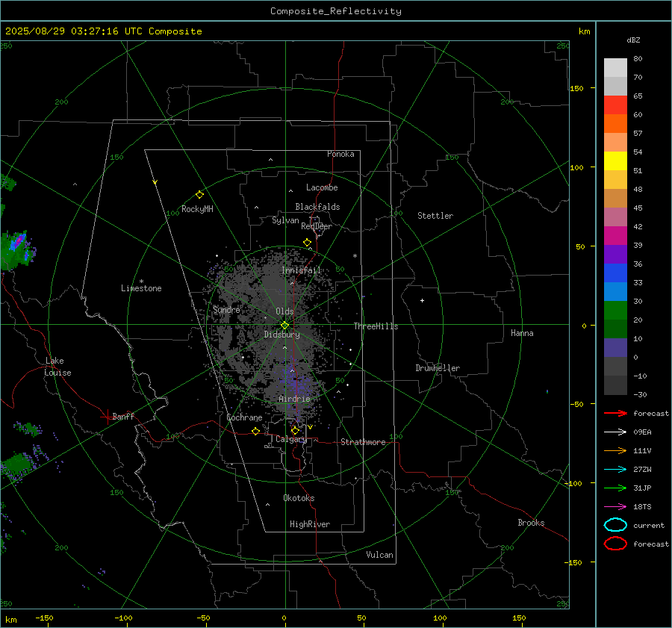Click the light blue swatch between 33 and 30 dBZ
This screenshot has height=628, width=672.
coord(615,291)
